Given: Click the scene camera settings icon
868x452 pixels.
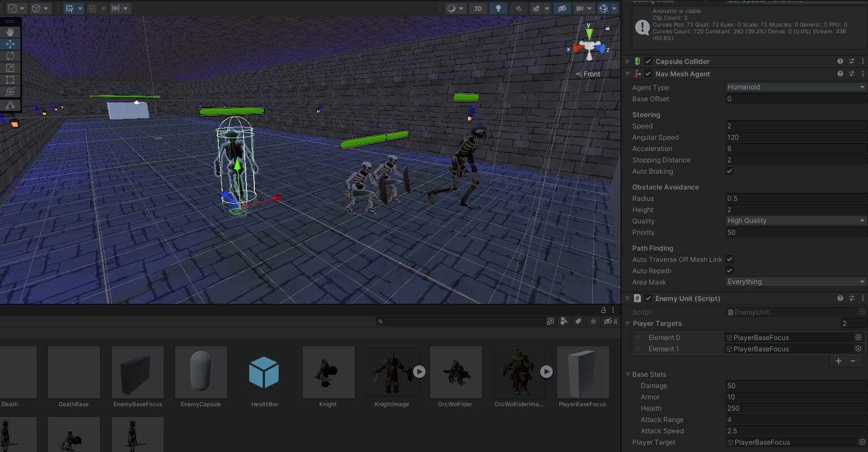Looking at the screenshot, I should tap(580, 8).
